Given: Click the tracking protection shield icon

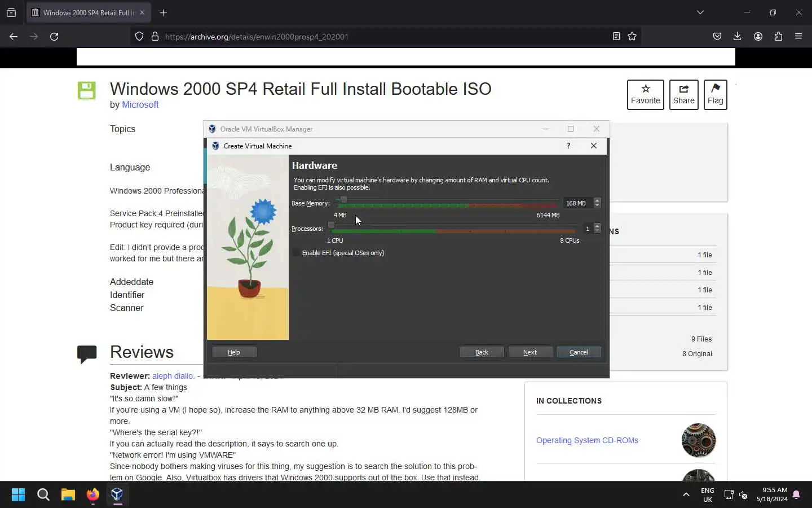Looking at the screenshot, I should click(x=139, y=37).
